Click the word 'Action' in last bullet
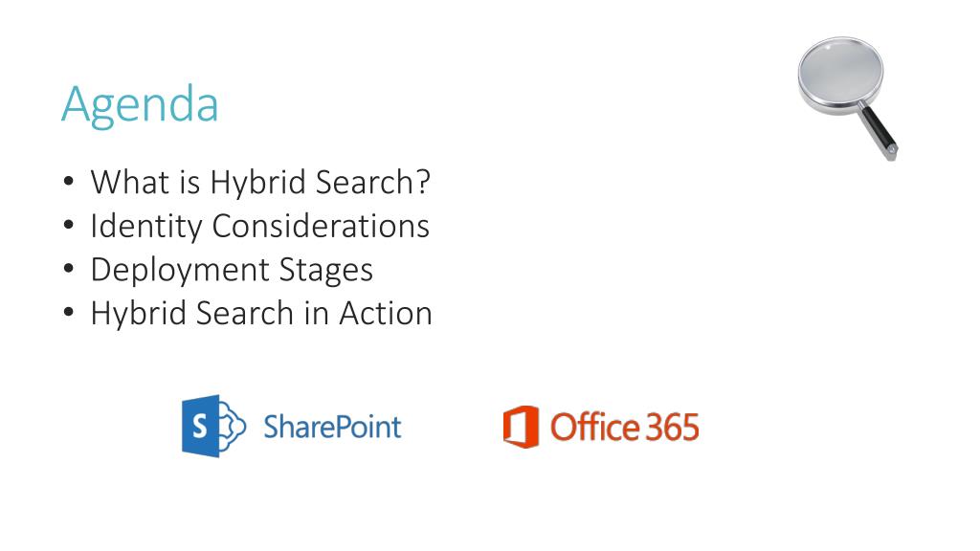Viewport: 980px width, 551px height. click(x=386, y=313)
